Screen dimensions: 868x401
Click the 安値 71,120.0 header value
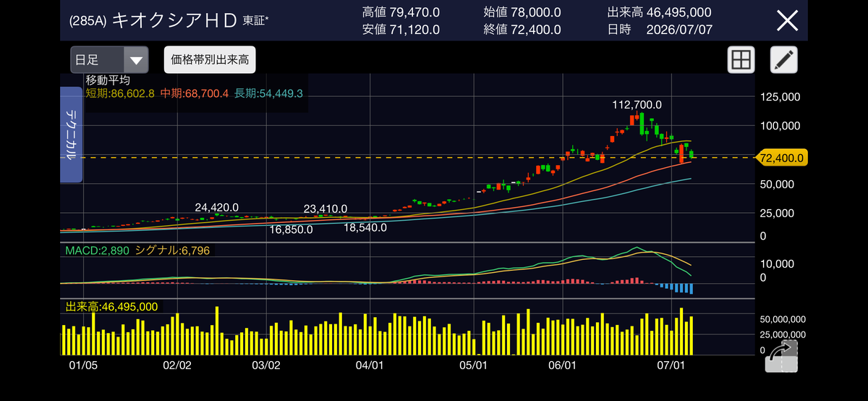point(400,30)
